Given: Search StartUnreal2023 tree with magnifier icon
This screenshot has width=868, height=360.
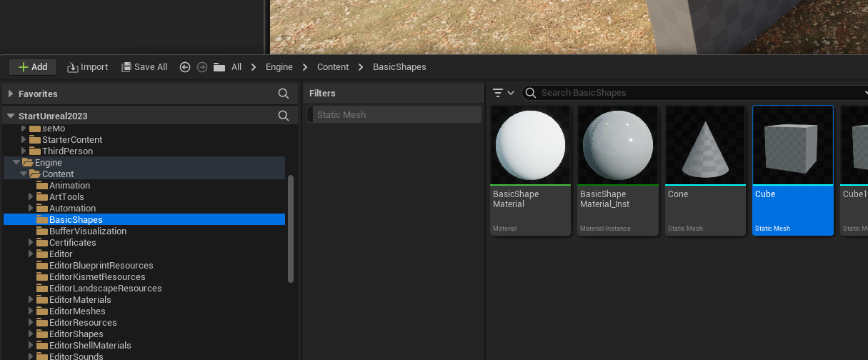Looking at the screenshot, I should coord(284,116).
